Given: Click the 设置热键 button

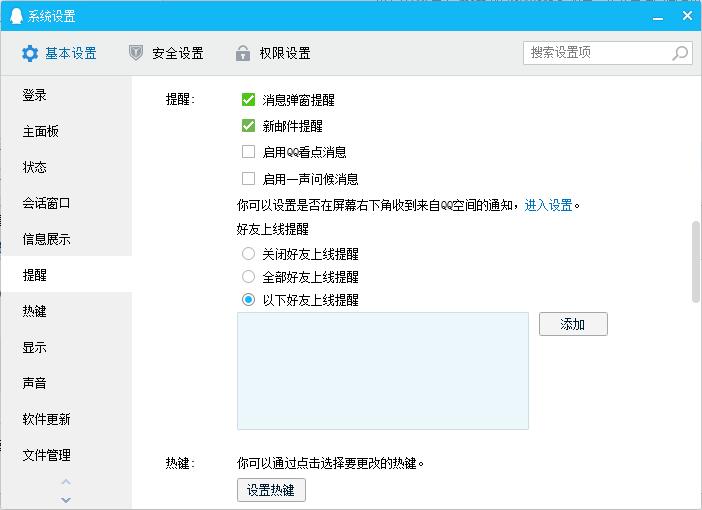Looking at the screenshot, I should tap(271, 490).
